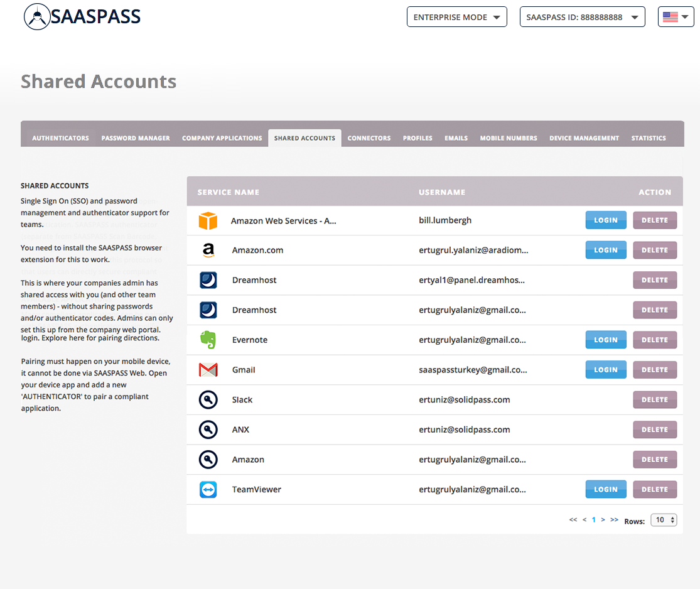The image size is (700, 589).
Task: Click the 'Shared Accounts' page heading
Action: 99,82
